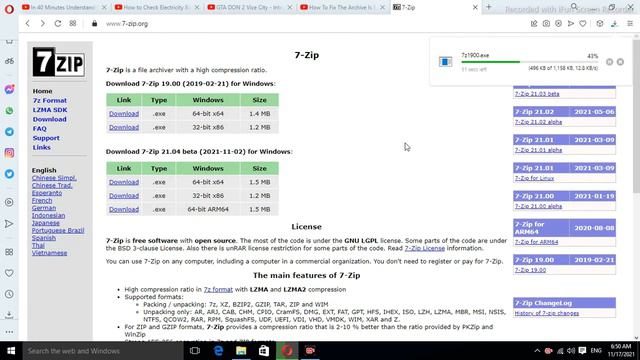Download 7-Zip 19.00 64-bit x64
Image resolution: width=640 pixels, height=360 pixels.
point(124,113)
